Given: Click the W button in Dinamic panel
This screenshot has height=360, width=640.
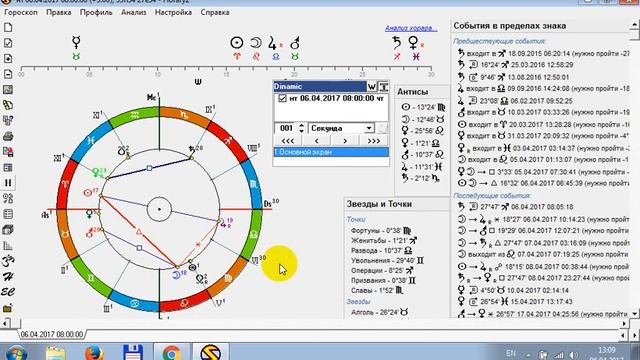Looking at the screenshot, I should point(371,87).
